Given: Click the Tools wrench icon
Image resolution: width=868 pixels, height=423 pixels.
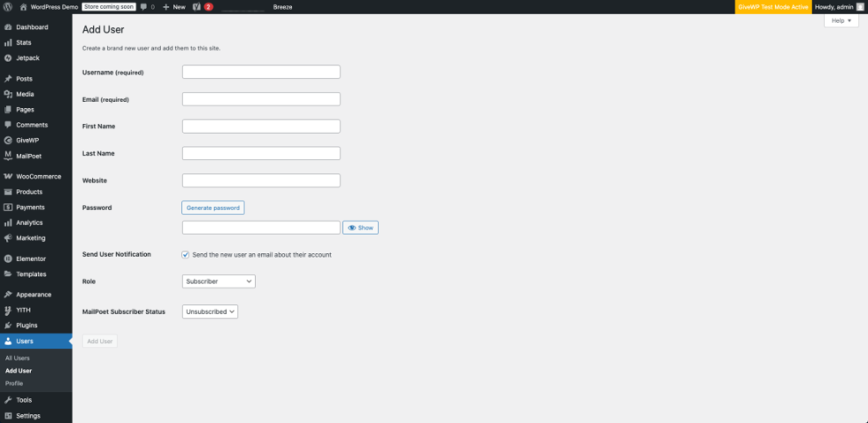Looking at the screenshot, I should (x=8, y=400).
